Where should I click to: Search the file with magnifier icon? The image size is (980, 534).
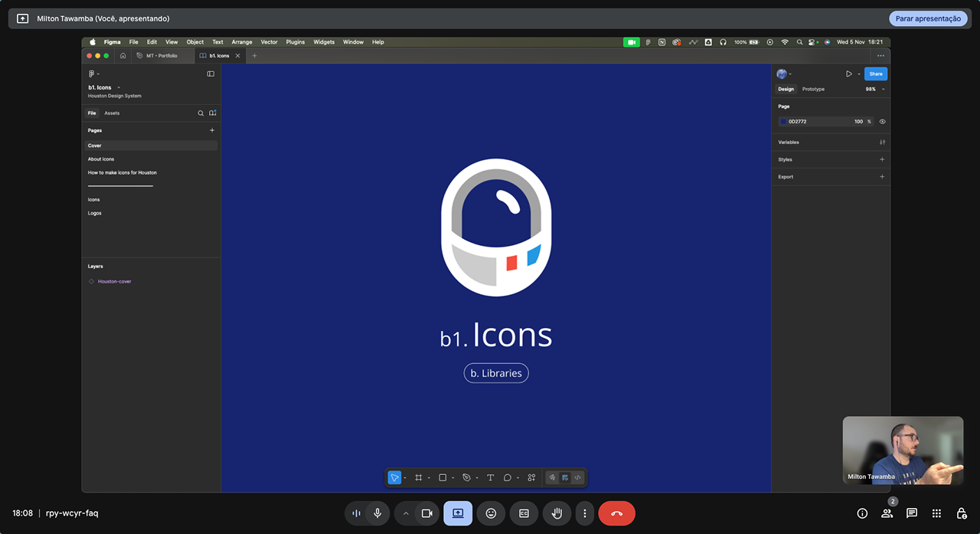[x=201, y=113]
